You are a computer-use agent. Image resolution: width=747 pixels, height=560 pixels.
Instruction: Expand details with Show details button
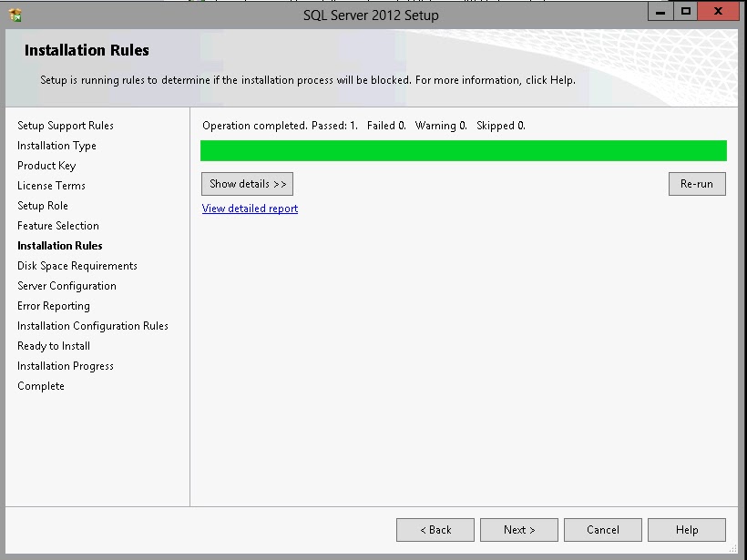[247, 183]
